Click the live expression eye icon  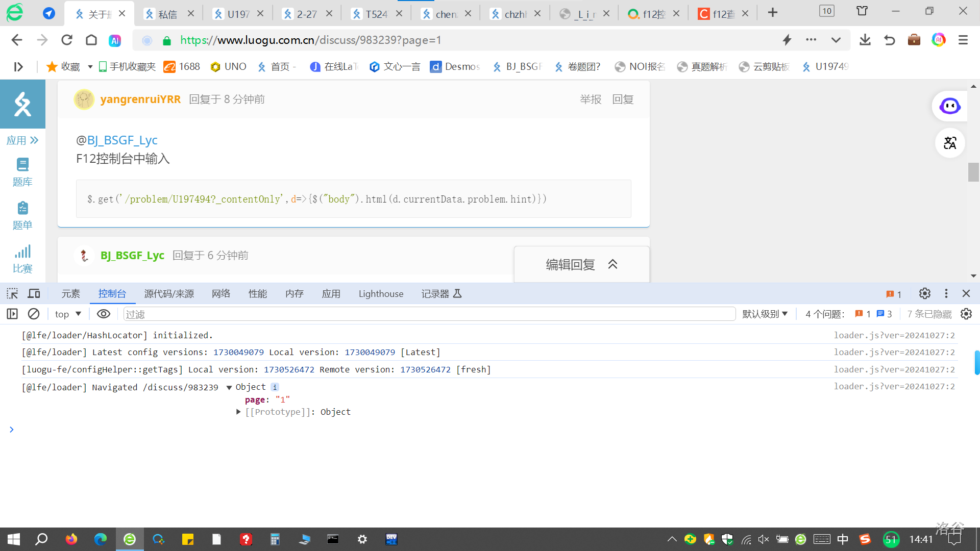click(104, 314)
